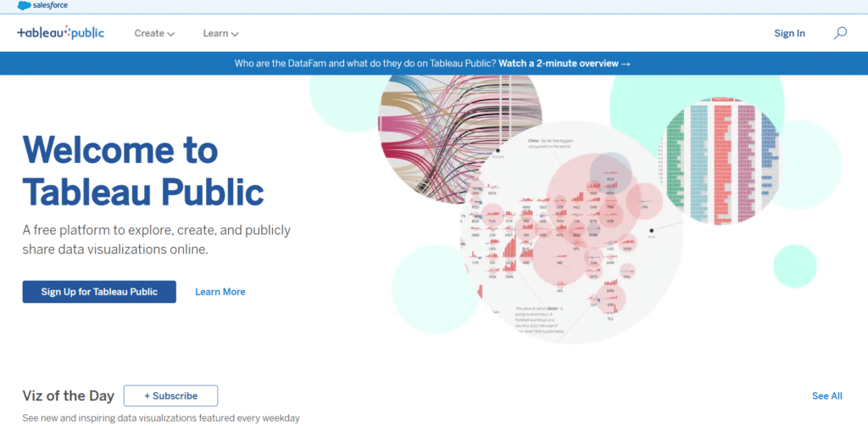Open the Tableau Public home logo
Screen dimensions: 868x426
tap(60, 33)
